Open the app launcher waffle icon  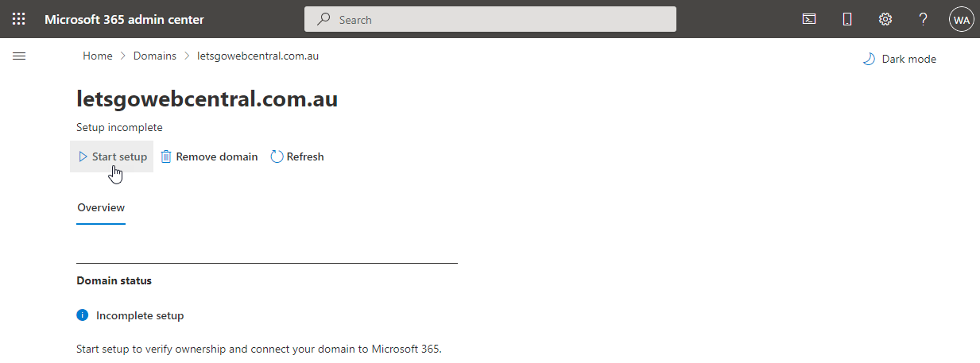click(x=19, y=19)
